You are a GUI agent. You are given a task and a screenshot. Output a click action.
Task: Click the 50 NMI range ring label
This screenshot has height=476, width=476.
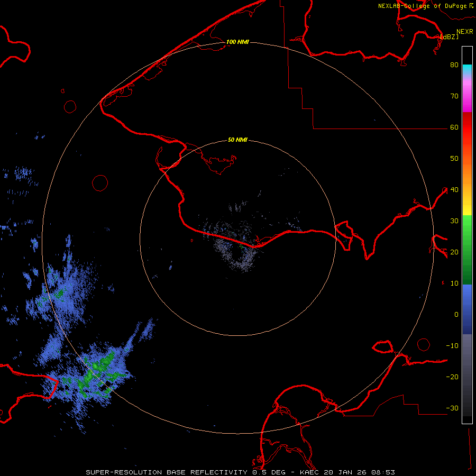(237, 140)
